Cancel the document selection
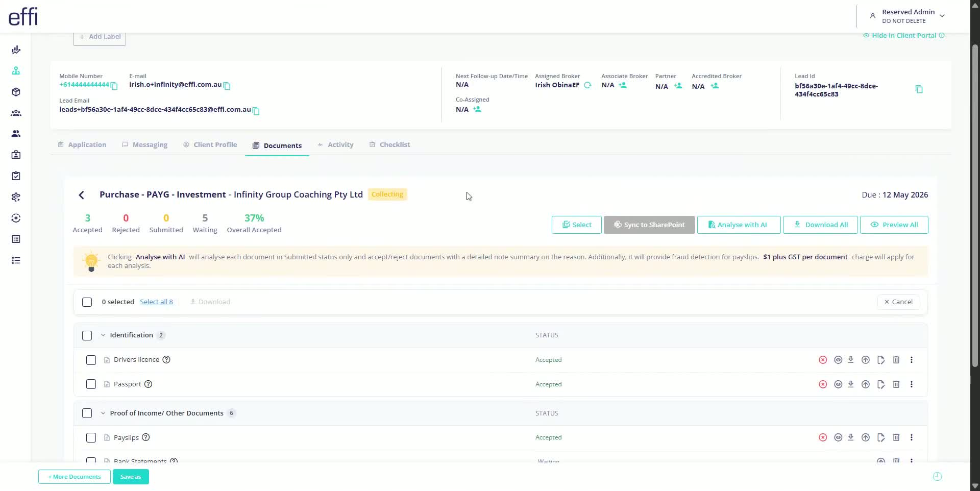Image resolution: width=980 pixels, height=491 pixels. [x=898, y=302]
